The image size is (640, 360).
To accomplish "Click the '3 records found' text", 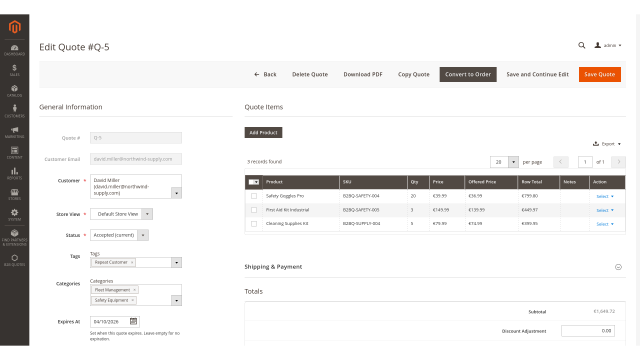I will click(x=264, y=162).
